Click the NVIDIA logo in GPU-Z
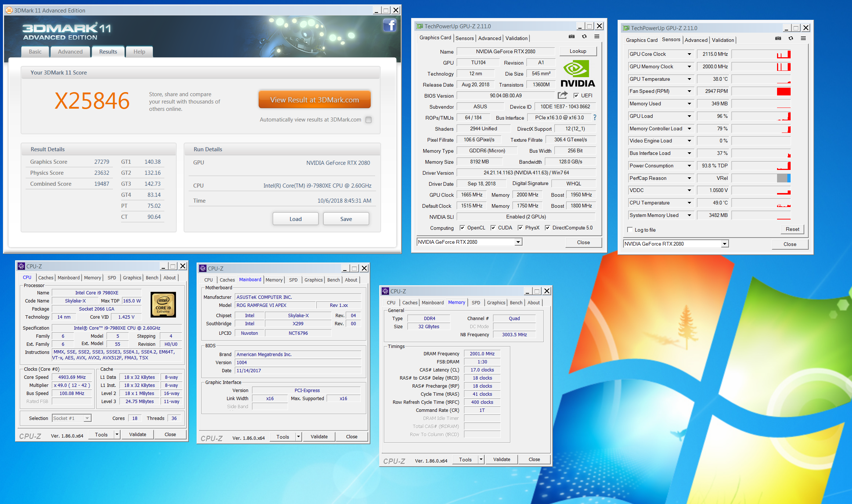This screenshot has width=852, height=504. coord(578,73)
